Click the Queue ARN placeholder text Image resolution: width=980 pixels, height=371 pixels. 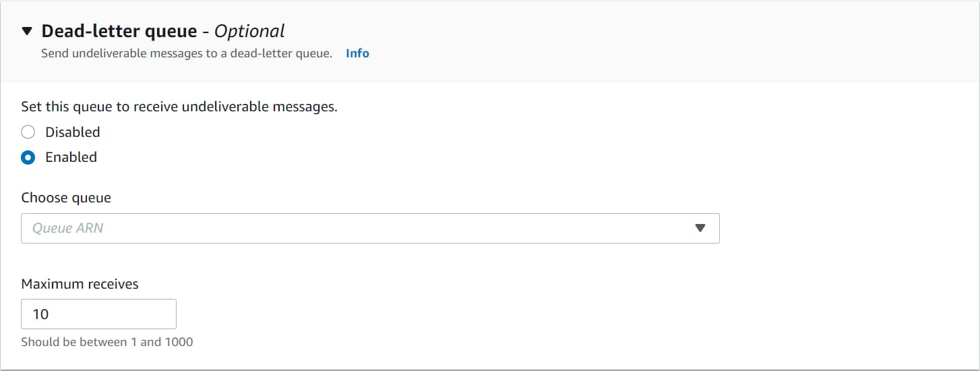(68, 228)
